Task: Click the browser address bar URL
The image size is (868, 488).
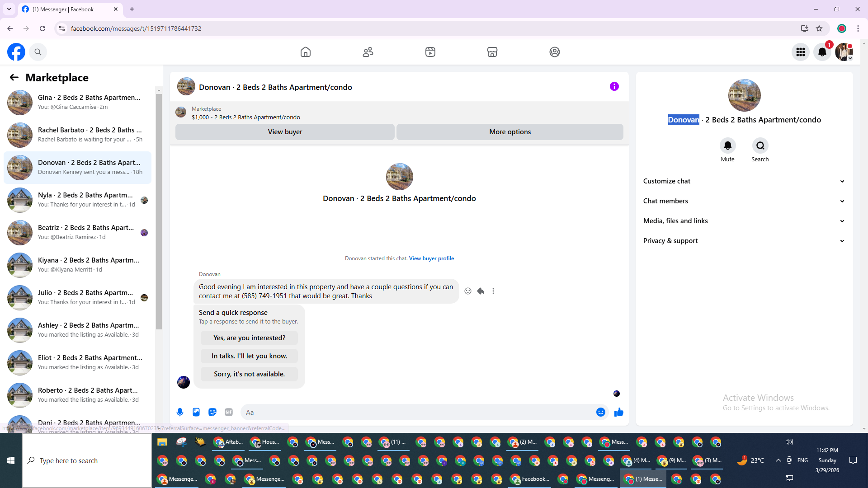Action: (136, 28)
